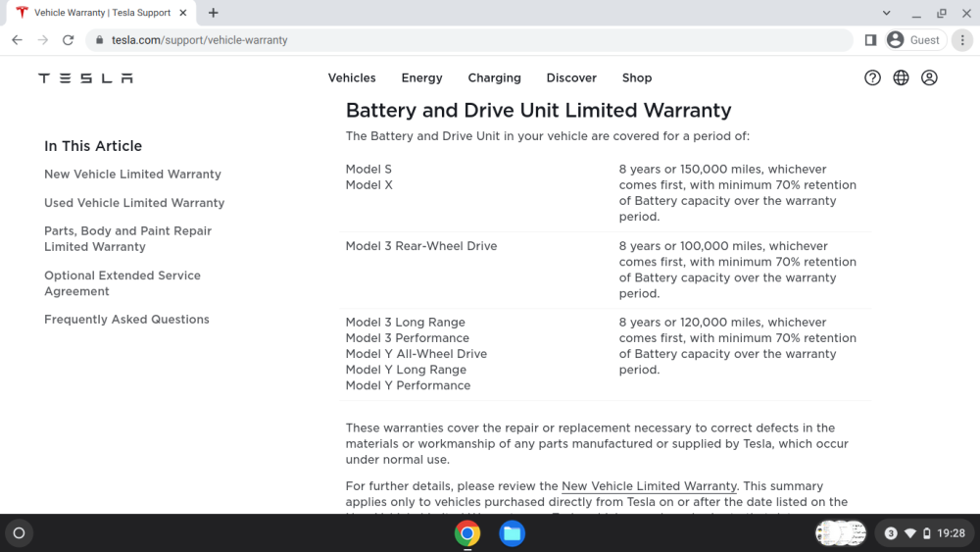Click the Battery and Drive Unit Limited Warranty heading
This screenshot has height=552, width=980.
[538, 111]
